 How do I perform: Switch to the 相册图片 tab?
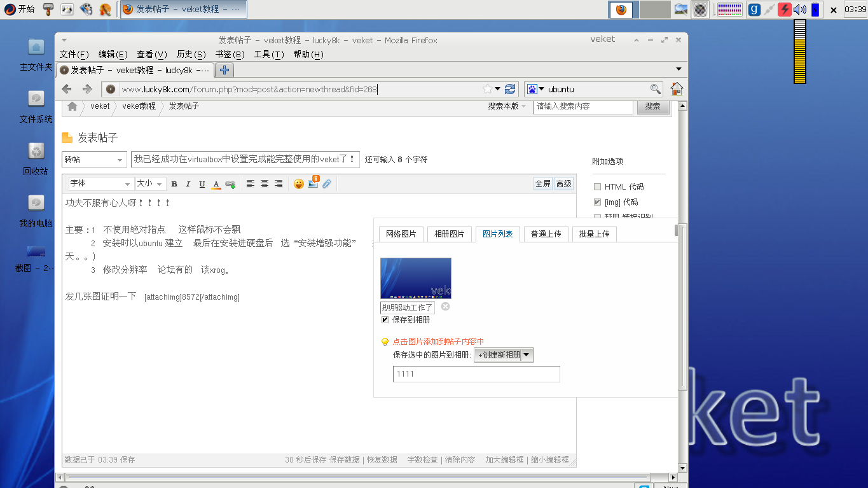[449, 234]
